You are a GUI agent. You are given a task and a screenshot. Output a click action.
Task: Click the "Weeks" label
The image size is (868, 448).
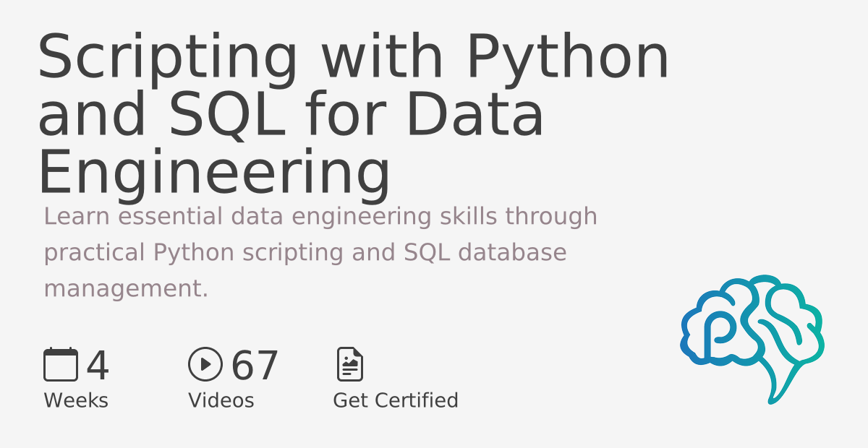coord(76,400)
